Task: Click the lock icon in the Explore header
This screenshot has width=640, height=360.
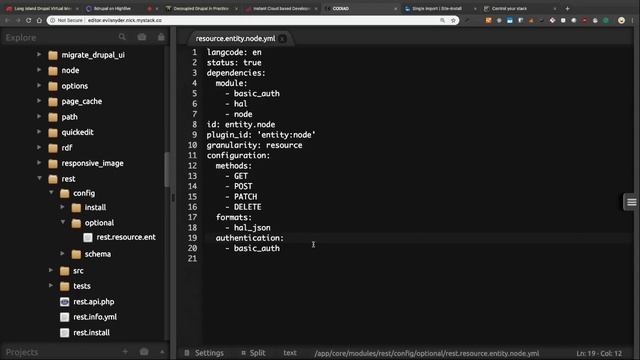Action: [x=161, y=37]
